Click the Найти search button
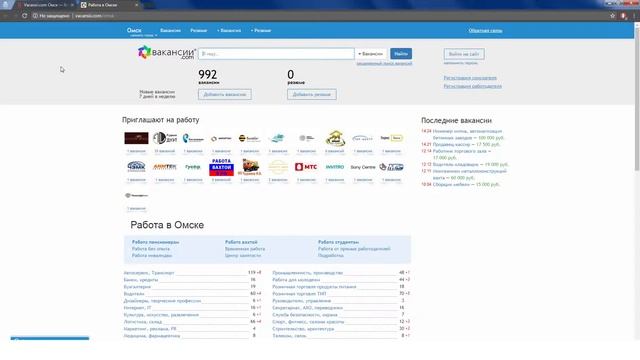Image resolution: width=640 pixels, height=360 pixels. tap(401, 53)
